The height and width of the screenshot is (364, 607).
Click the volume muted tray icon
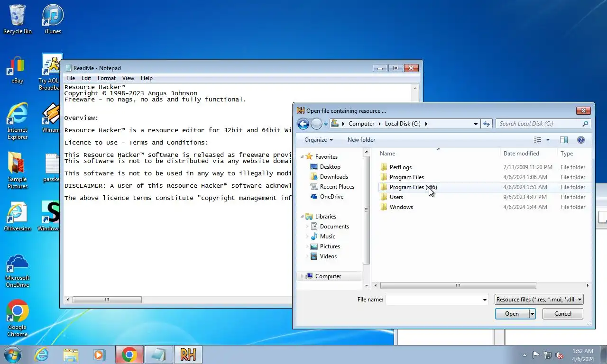click(559, 355)
